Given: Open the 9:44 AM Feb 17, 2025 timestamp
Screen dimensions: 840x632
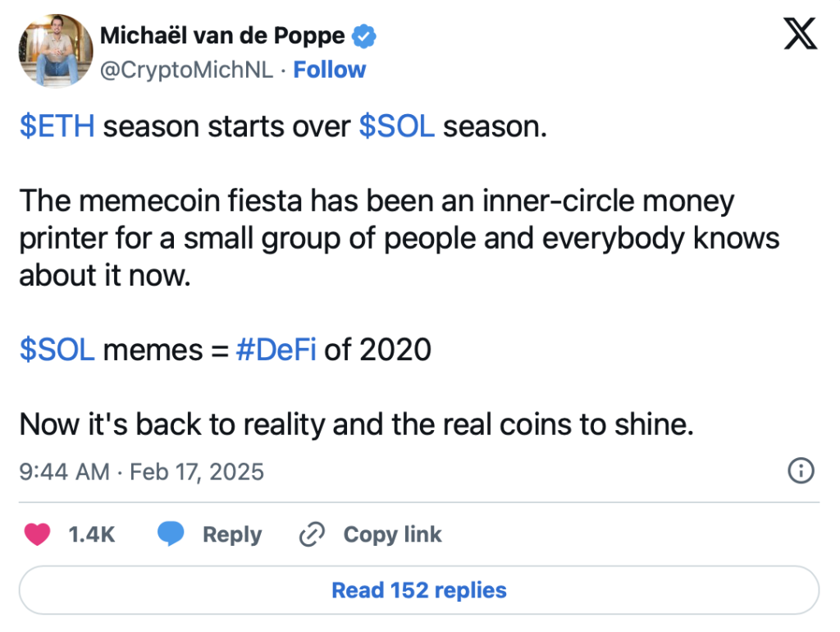Looking at the screenshot, I should click(x=141, y=472).
